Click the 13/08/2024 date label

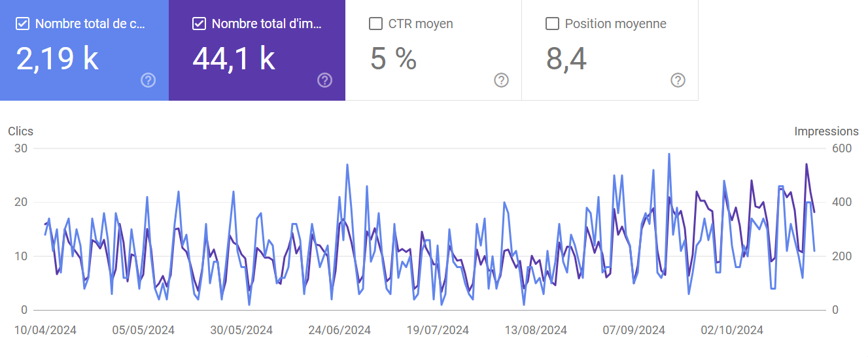(x=536, y=330)
